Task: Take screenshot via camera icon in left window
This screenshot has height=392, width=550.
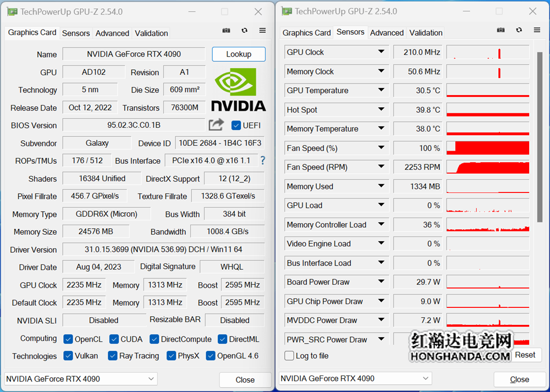Action: tap(226, 30)
